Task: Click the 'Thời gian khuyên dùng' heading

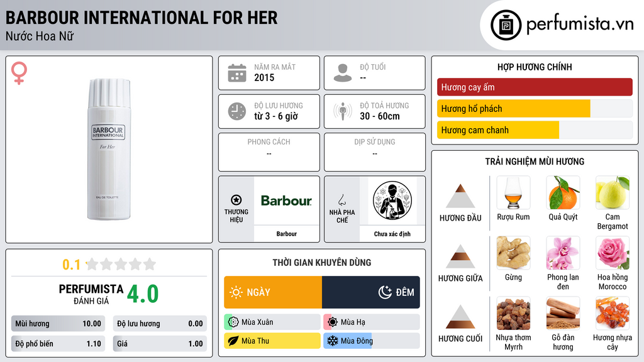Action: (322, 263)
